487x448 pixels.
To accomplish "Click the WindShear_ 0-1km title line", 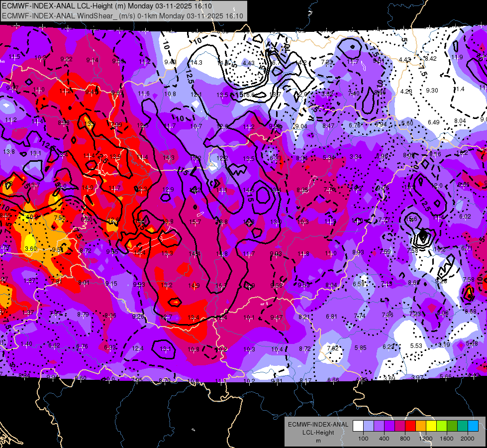I will (123, 16).
